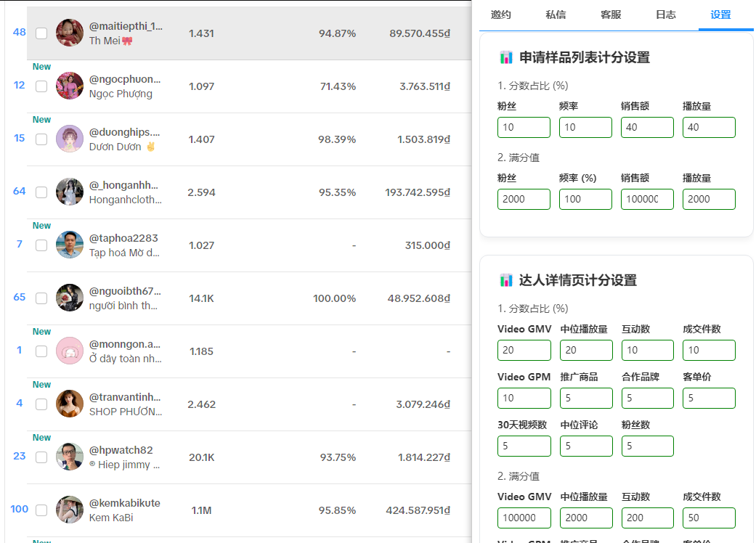Click Ngọc Phượng's profile avatar
This screenshot has width=756, height=543.
[70, 86]
